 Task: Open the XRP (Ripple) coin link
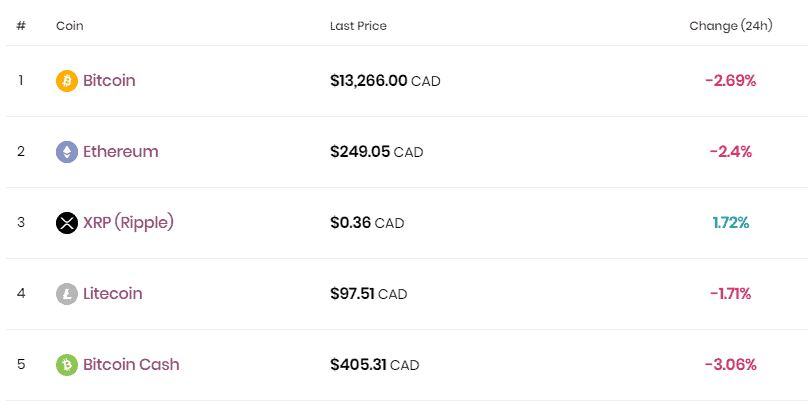(x=128, y=223)
